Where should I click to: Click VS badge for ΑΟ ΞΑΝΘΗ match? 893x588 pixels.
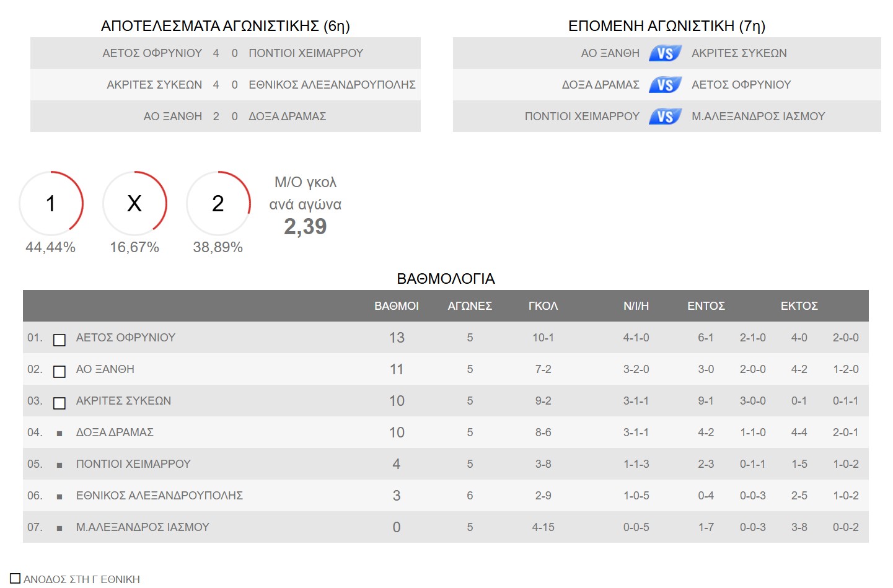[665, 53]
